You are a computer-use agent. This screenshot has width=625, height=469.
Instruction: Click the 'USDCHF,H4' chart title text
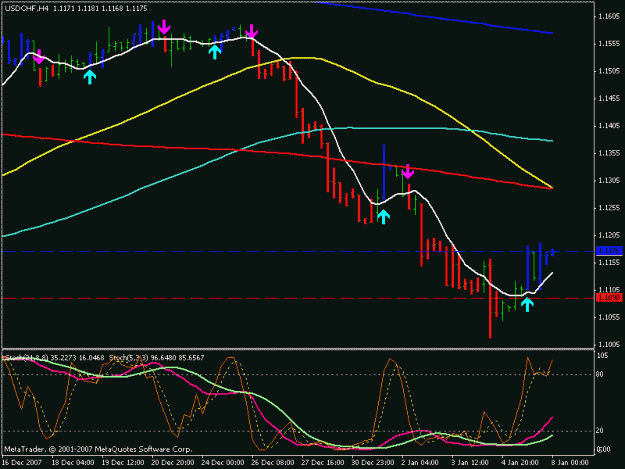pos(27,8)
